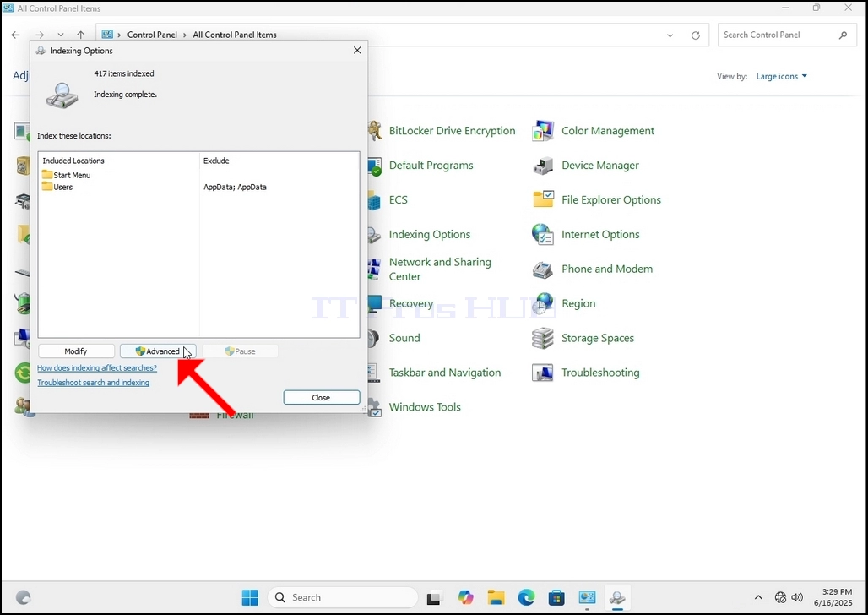
Task: Click the Refresh button in address bar
Action: pos(695,35)
